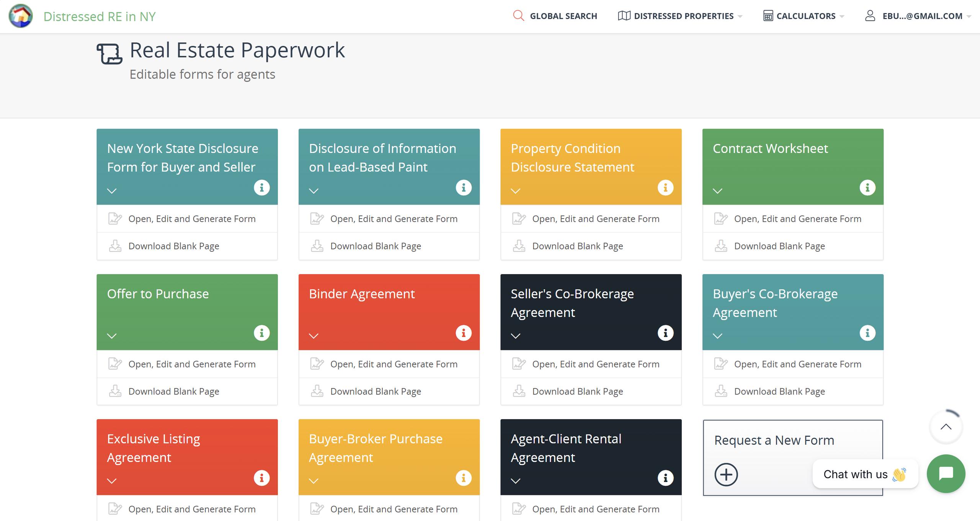Click the plus icon in Request a New Form
The image size is (980, 521).
[x=726, y=475]
